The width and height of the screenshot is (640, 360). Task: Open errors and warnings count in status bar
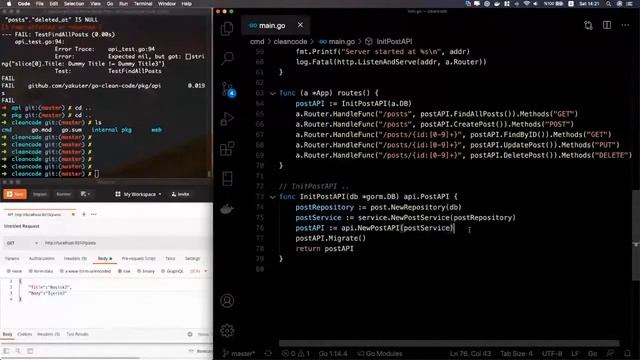pyautogui.click(x=296, y=354)
